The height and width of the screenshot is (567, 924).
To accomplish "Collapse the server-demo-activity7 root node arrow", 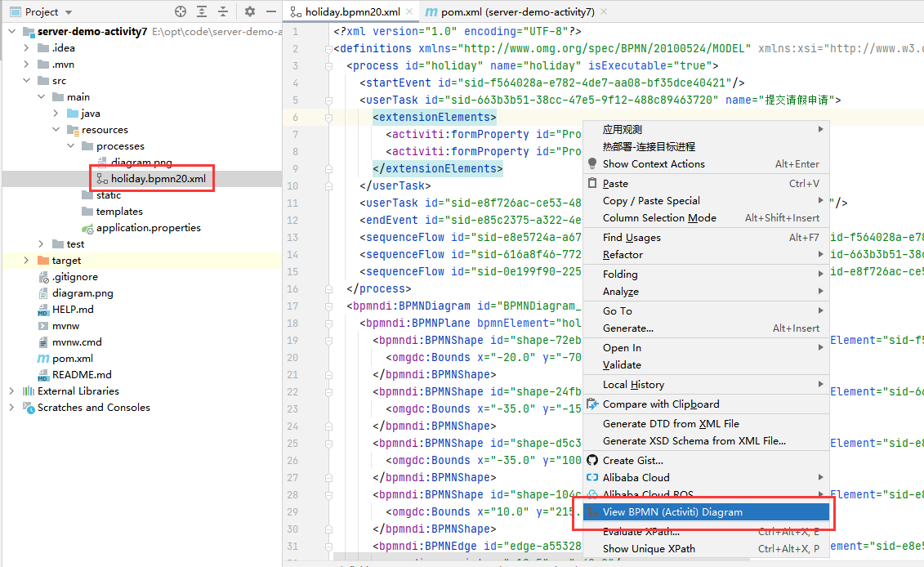I will pos(11,31).
